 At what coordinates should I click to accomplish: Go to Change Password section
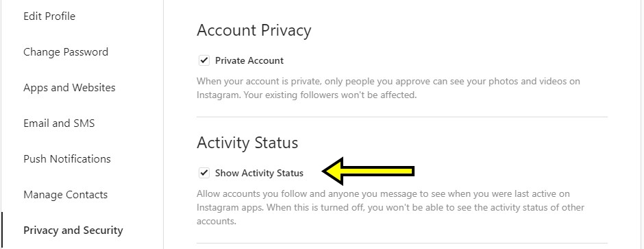click(66, 52)
